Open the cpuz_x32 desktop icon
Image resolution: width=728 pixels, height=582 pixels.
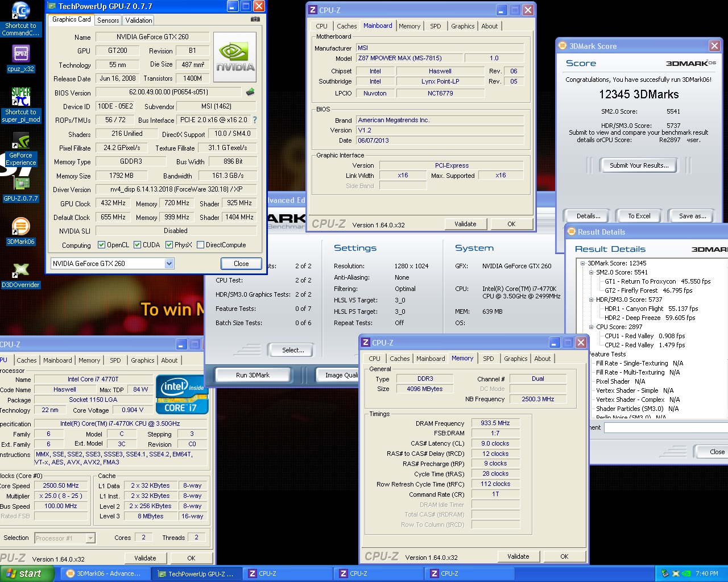pos(20,59)
